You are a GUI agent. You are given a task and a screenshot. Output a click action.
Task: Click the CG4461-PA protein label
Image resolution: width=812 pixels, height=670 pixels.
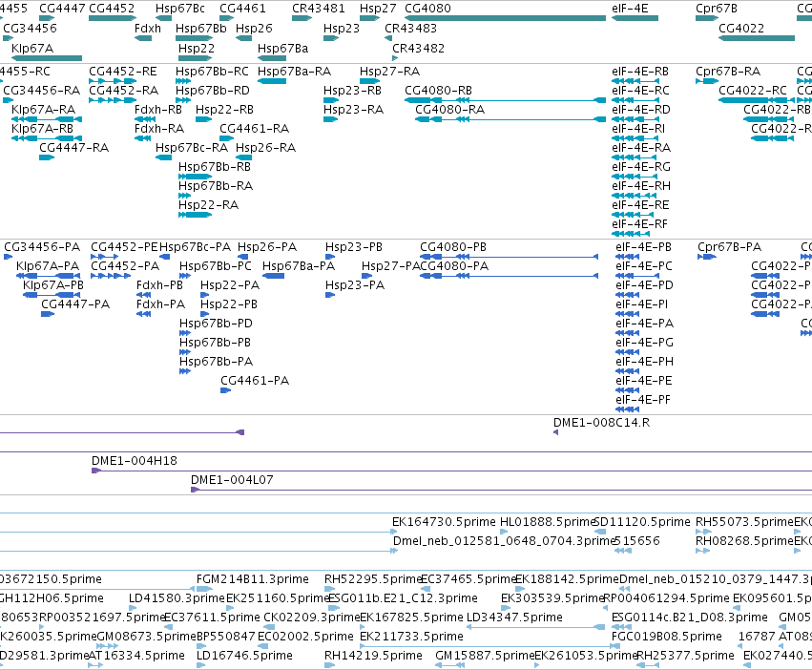255,381
